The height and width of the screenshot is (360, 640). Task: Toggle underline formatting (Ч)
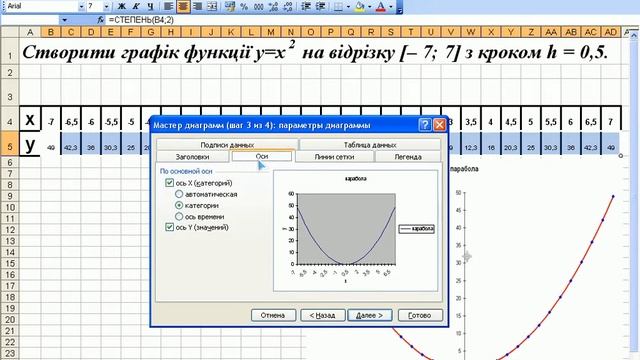[x=151, y=7]
